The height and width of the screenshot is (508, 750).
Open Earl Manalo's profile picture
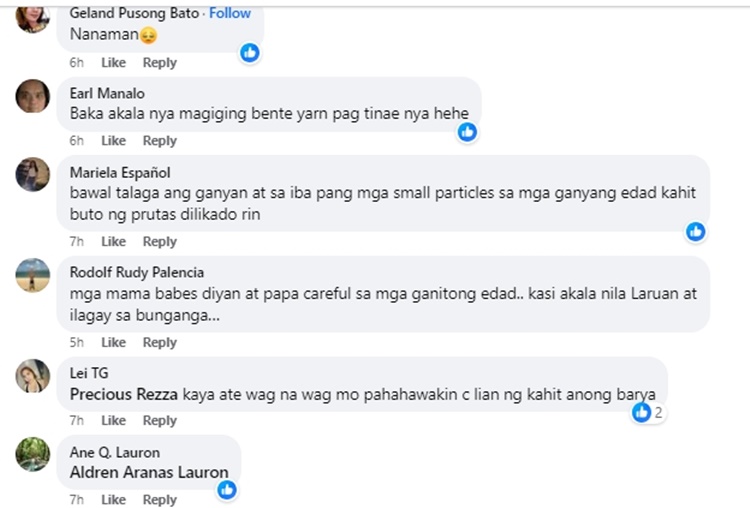coord(33,96)
